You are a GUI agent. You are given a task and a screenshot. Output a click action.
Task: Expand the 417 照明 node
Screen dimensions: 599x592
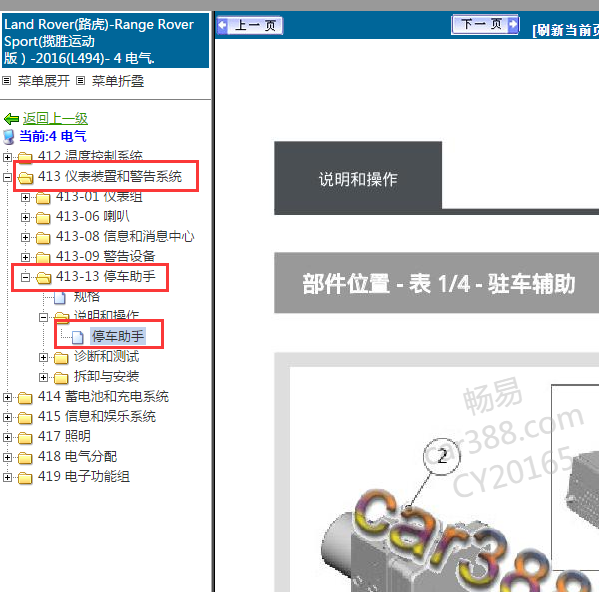tap(7, 437)
